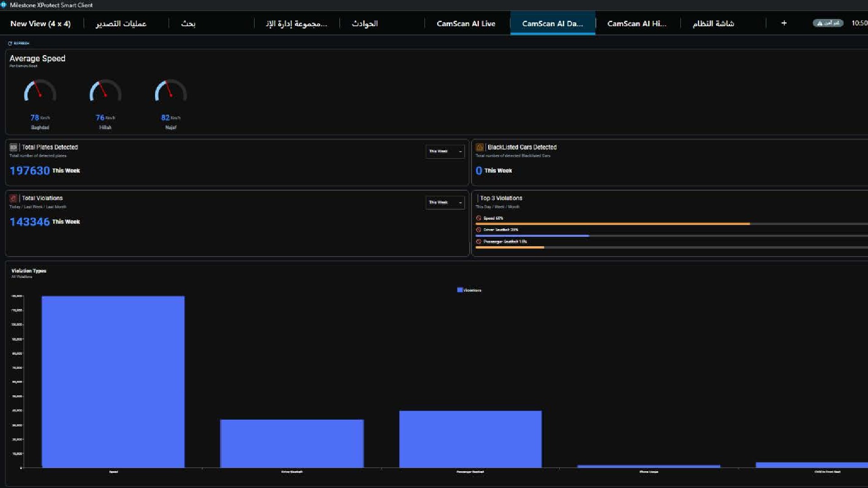Click the plus icon to add new tab

point(784,23)
